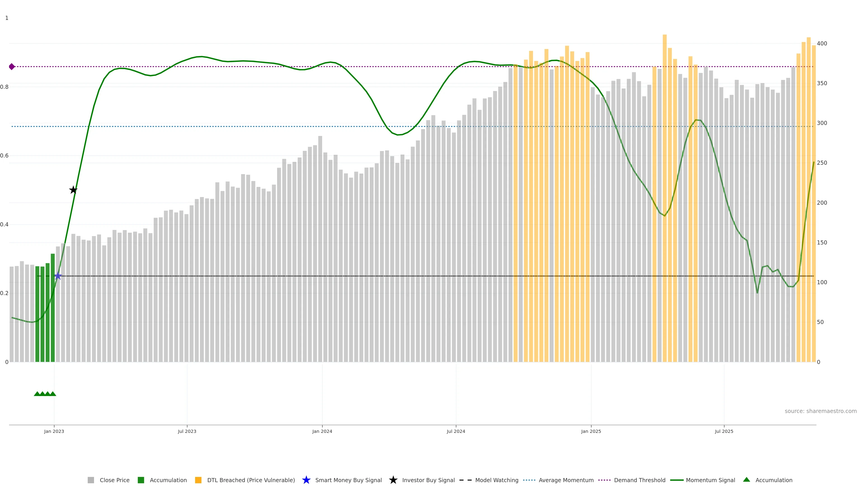Click the Jul 2025 axis label
This screenshot has height=488, width=868.
(x=724, y=431)
